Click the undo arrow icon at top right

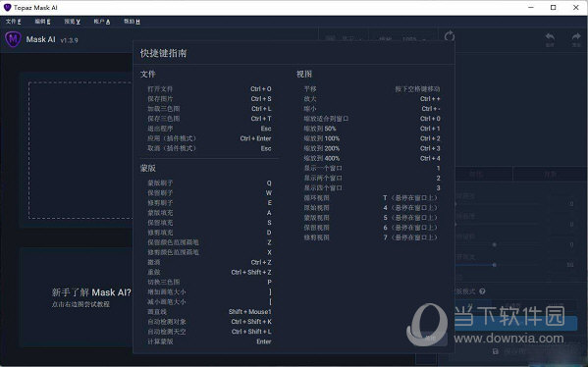coord(550,36)
